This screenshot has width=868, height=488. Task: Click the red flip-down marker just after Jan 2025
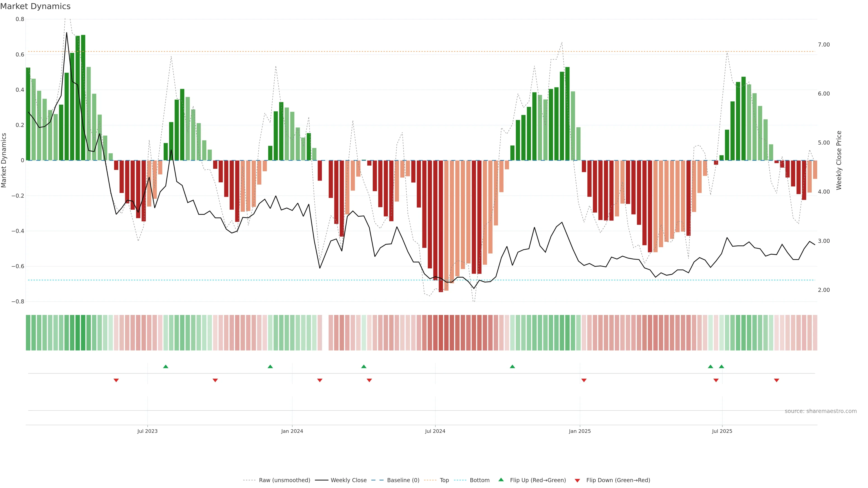(584, 380)
